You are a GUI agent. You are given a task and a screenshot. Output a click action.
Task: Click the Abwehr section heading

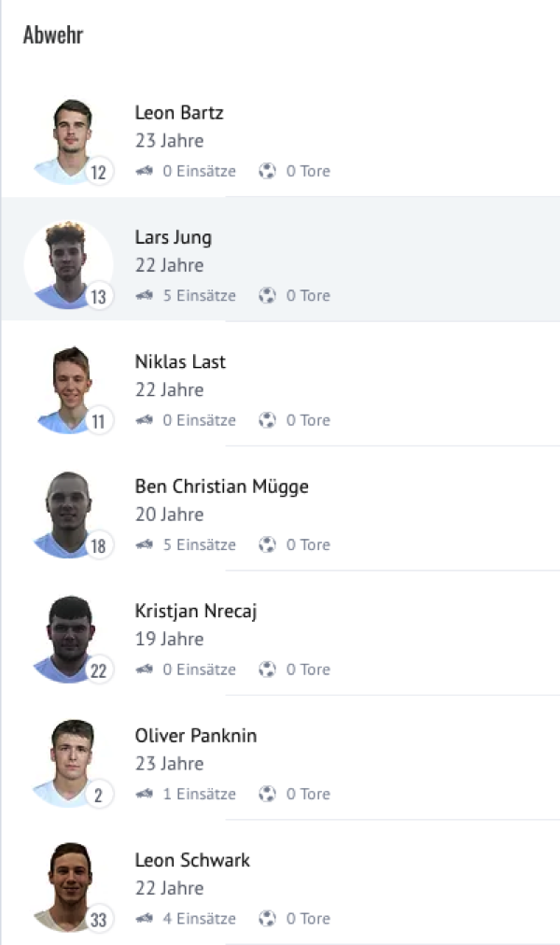pos(53,35)
